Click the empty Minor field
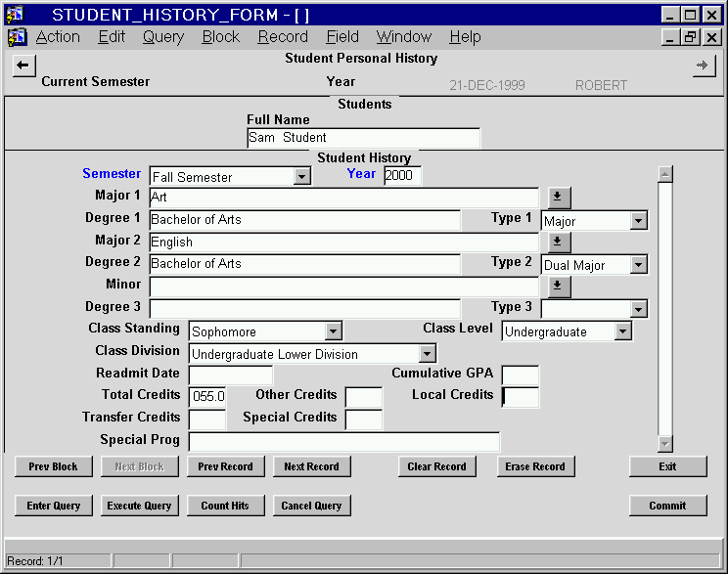This screenshot has width=728, height=574. [x=344, y=287]
